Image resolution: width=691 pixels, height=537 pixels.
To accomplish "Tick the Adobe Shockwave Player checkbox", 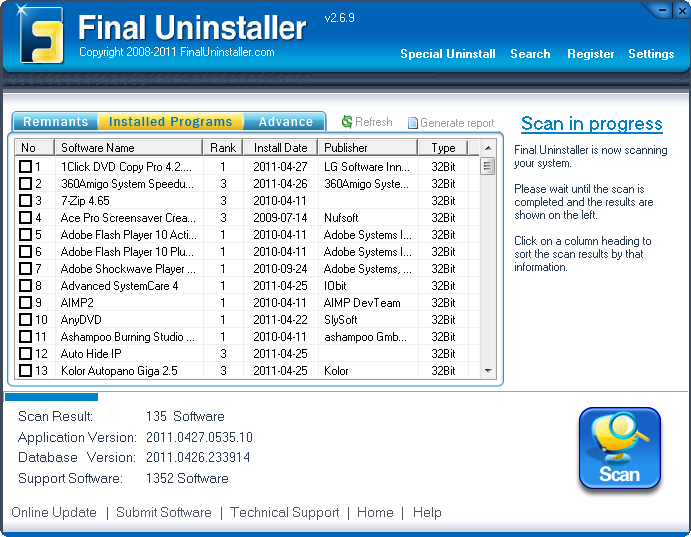I will tap(26, 268).
